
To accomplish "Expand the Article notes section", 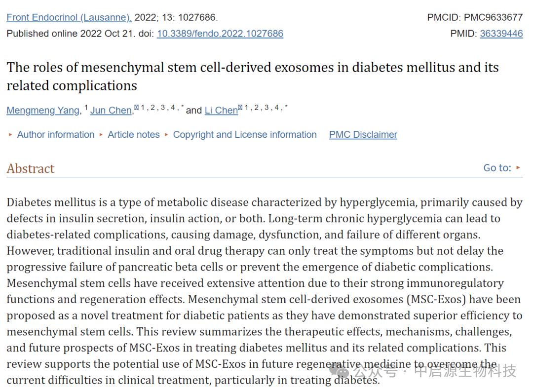I will 133,135.
